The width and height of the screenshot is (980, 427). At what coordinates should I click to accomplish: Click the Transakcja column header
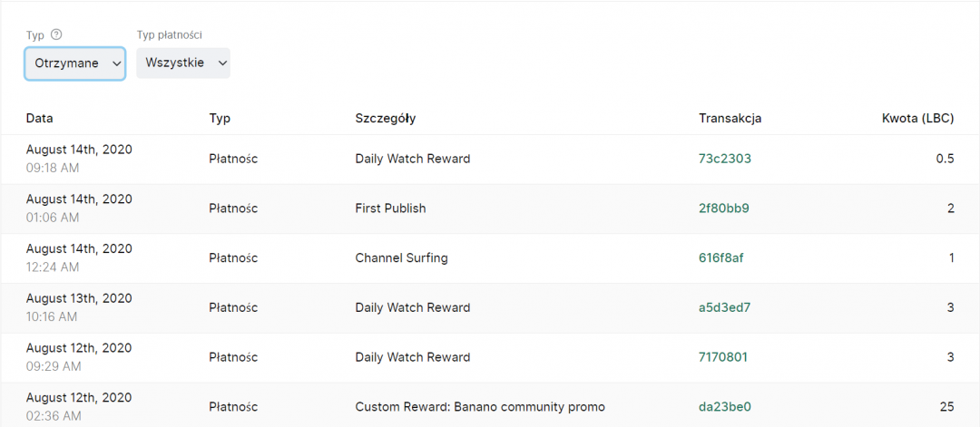[730, 118]
